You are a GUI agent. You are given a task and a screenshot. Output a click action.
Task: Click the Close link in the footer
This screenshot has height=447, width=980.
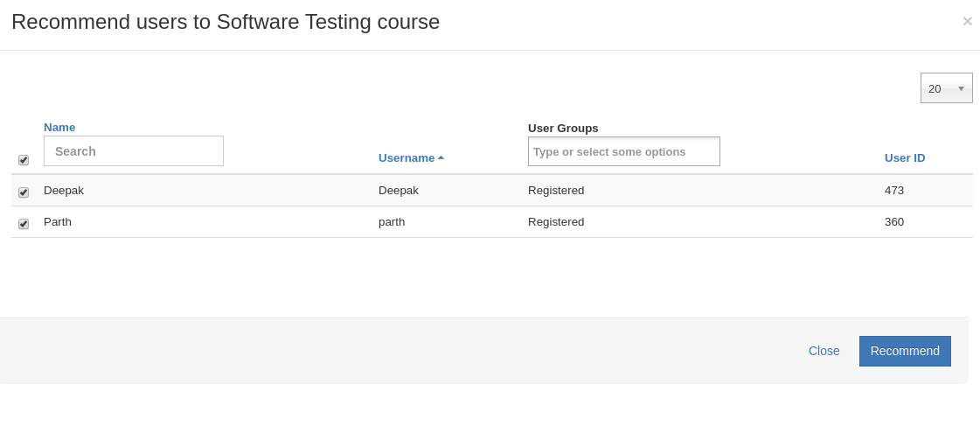tap(824, 351)
